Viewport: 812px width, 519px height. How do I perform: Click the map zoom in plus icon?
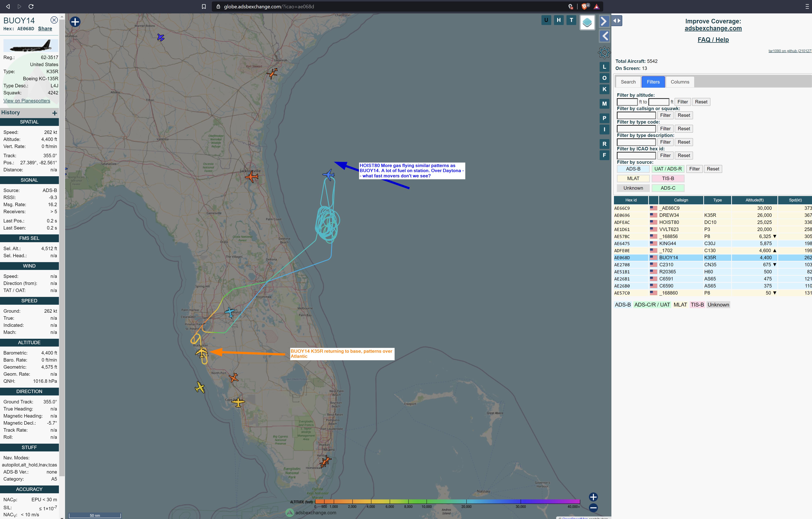(x=593, y=497)
